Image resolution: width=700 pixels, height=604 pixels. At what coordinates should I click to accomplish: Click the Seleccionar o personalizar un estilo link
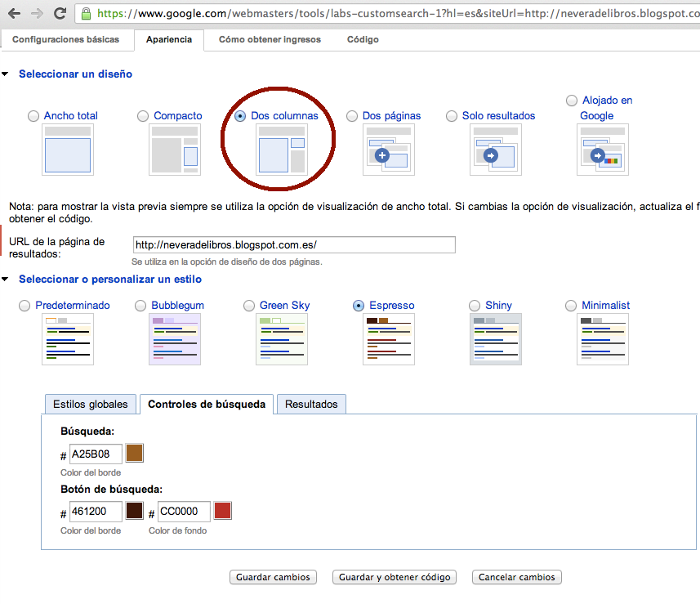110,280
